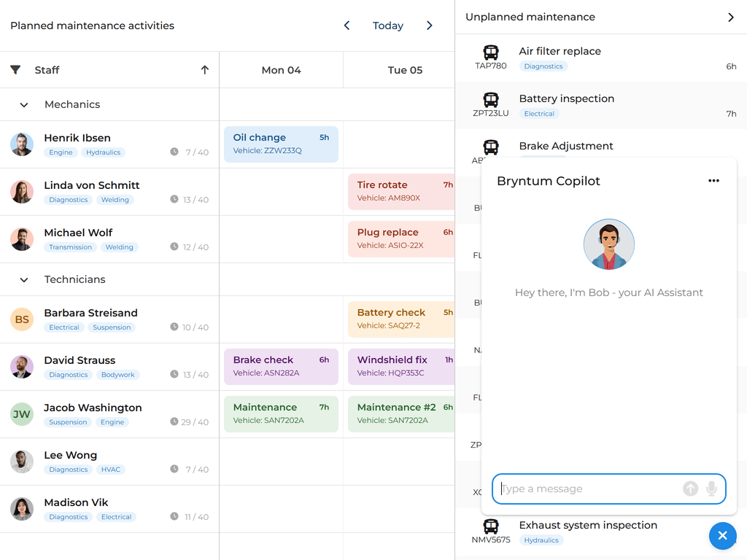Open the Copilot three-dot options menu
This screenshot has height=560, width=747.
pyautogui.click(x=713, y=181)
